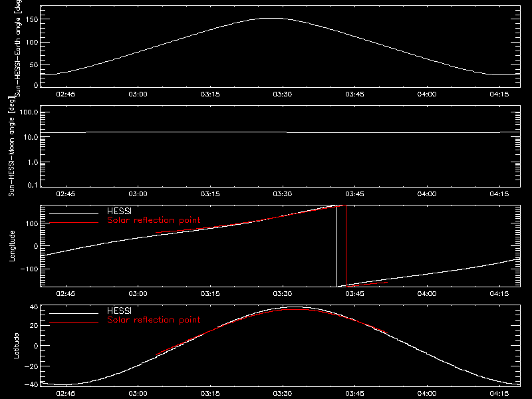Click 03:30 under the Latitude plot
The height and width of the screenshot is (399, 532).
pyautogui.click(x=282, y=394)
